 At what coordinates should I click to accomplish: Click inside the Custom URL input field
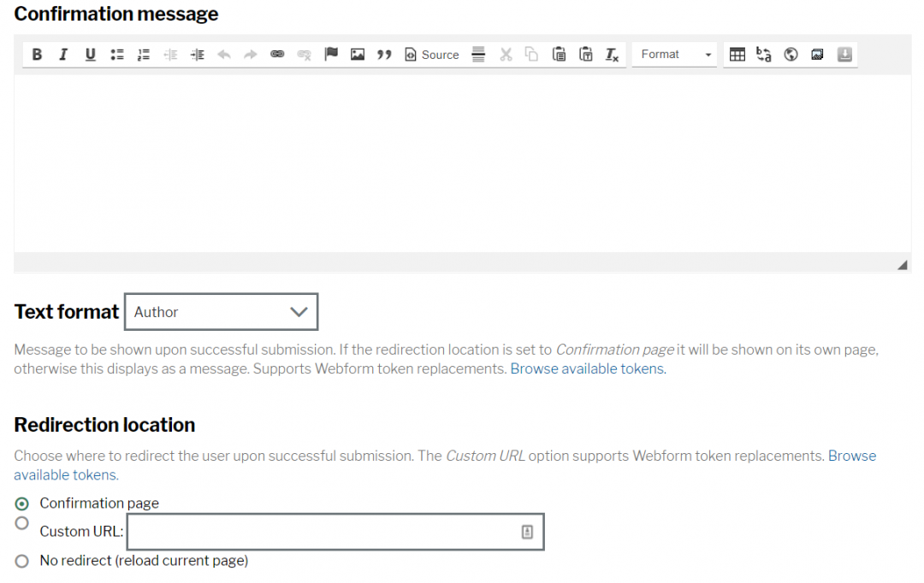point(334,531)
